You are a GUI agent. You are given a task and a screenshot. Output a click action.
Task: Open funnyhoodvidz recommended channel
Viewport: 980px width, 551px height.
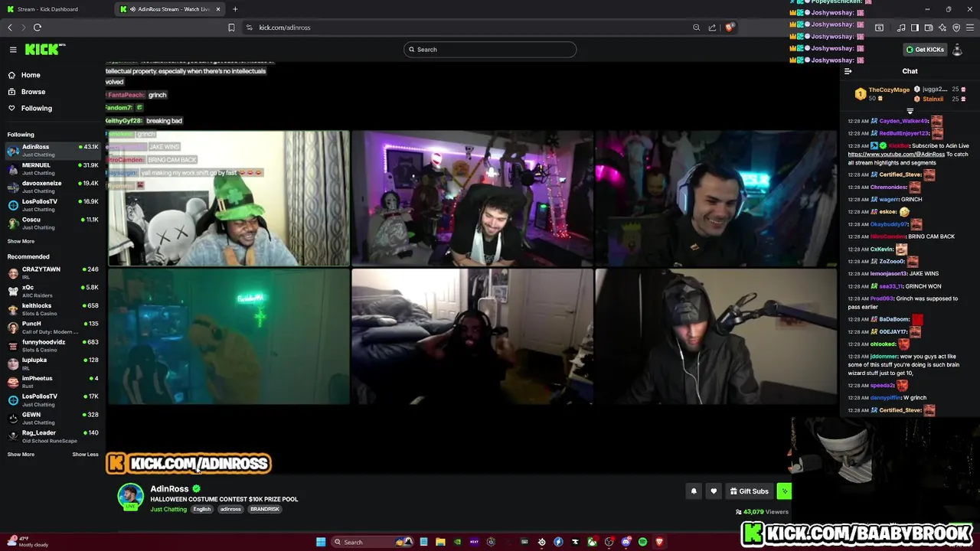pyautogui.click(x=53, y=346)
